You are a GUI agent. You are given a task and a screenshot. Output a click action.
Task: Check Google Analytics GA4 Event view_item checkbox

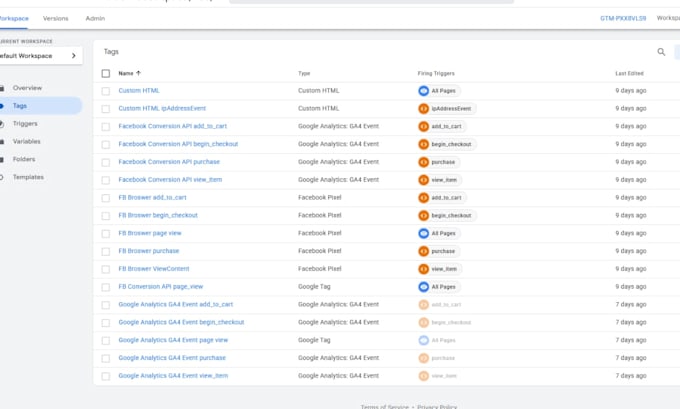click(x=106, y=376)
